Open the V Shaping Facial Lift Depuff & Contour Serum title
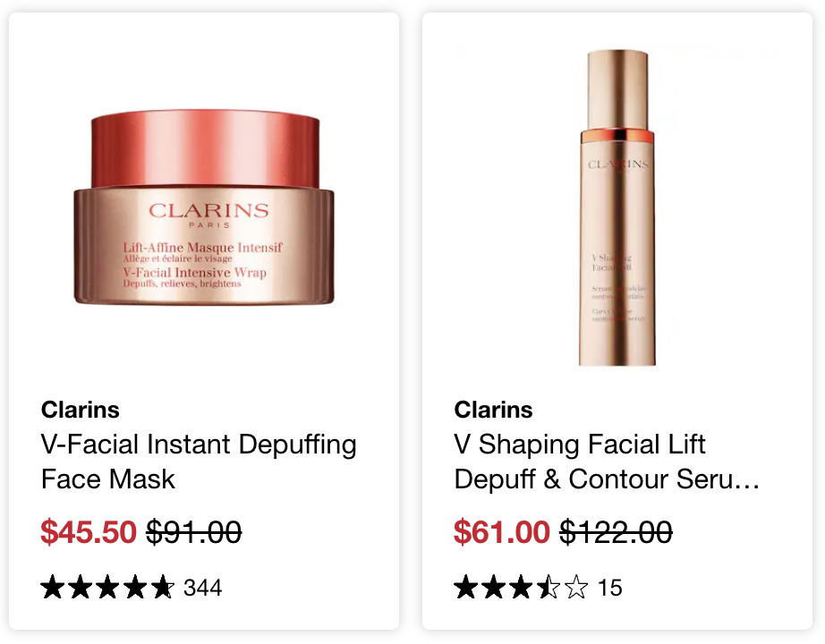 click(x=607, y=462)
